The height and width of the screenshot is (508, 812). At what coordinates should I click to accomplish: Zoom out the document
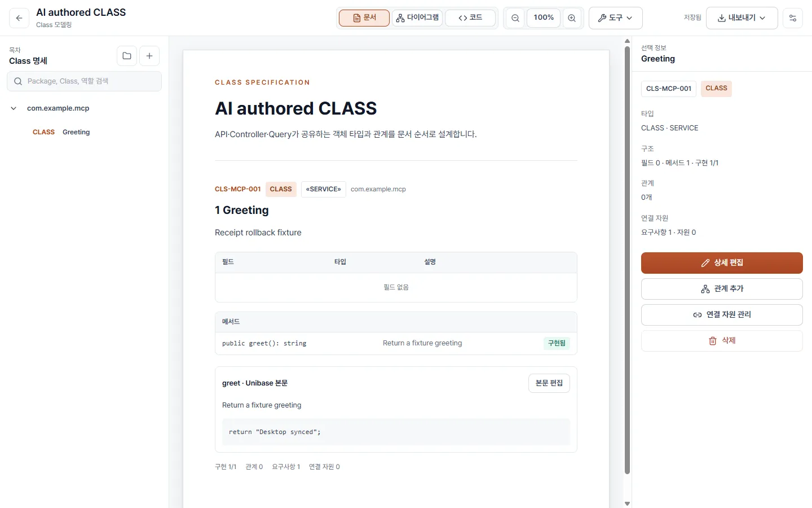[x=515, y=18]
